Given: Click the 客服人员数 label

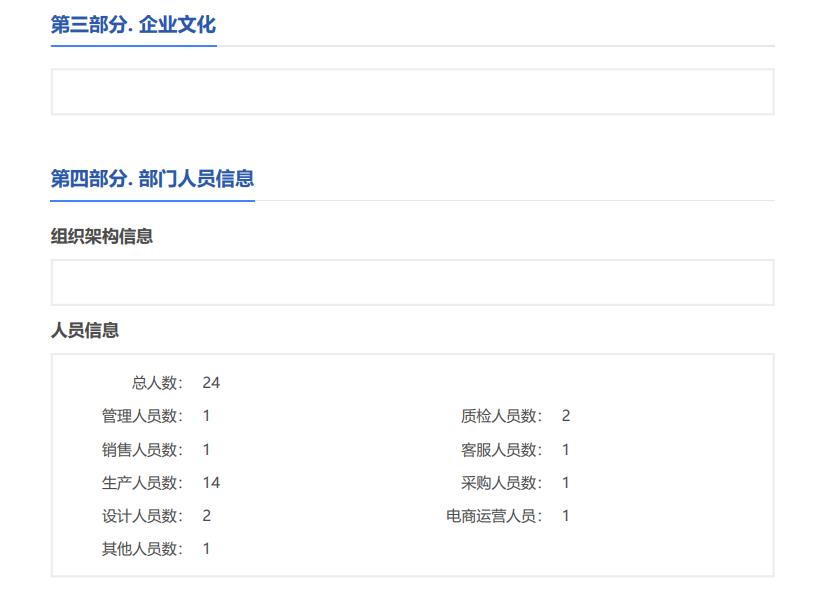Looking at the screenshot, I should [501, 450].
